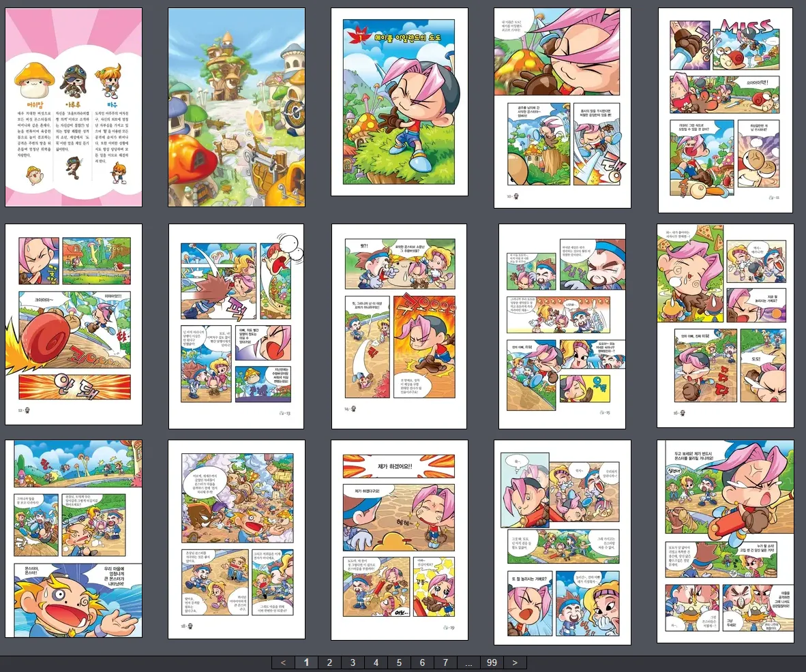Screen dimensions: 806x672
Task: Switch to page 6 in pagination bar
Action: click(422, 662)
